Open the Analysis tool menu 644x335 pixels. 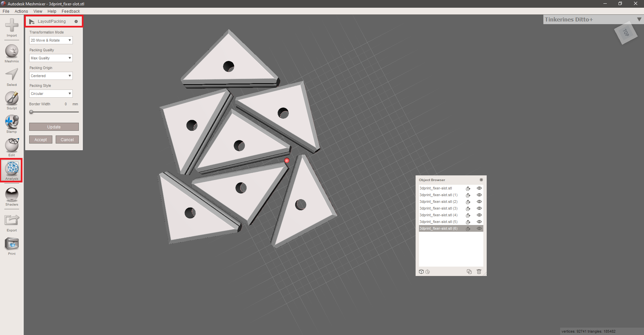12,170
